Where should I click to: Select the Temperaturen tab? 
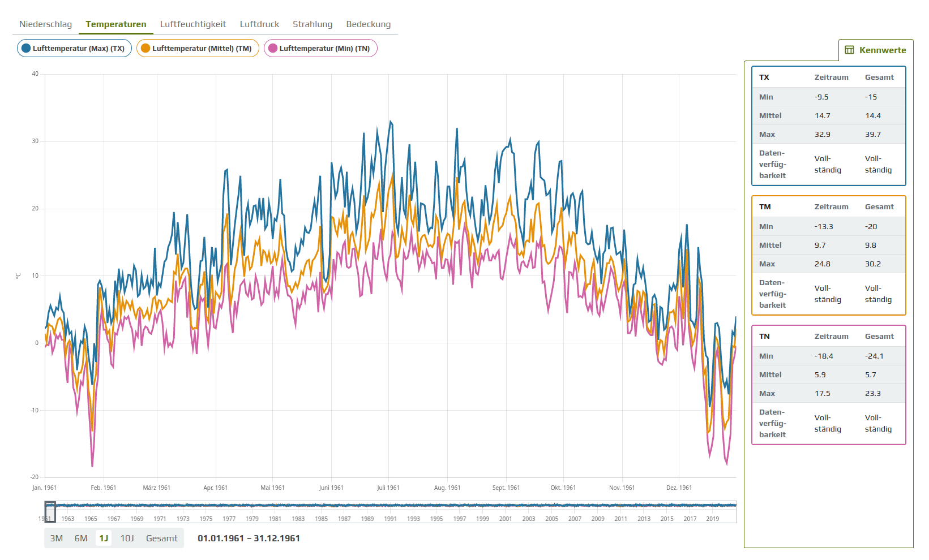pos(116,24)
